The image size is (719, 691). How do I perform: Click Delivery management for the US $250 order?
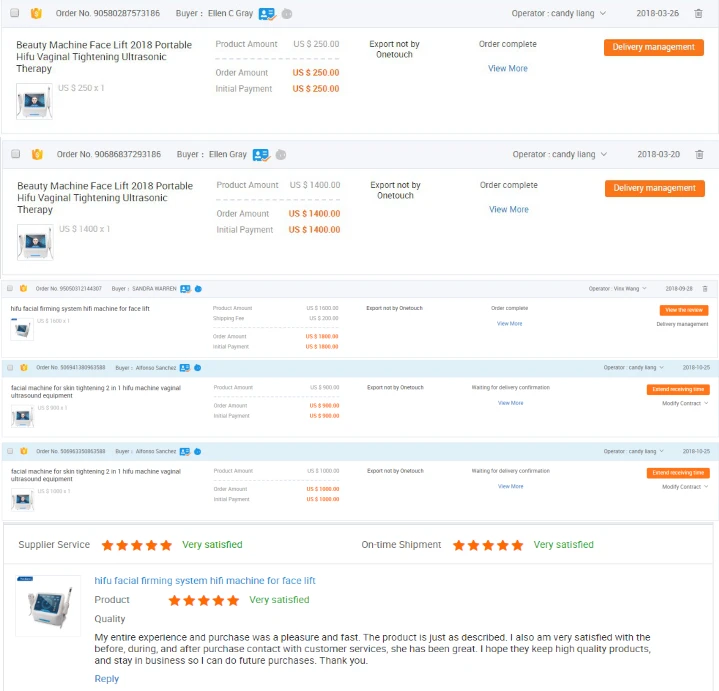pos(653,47)
